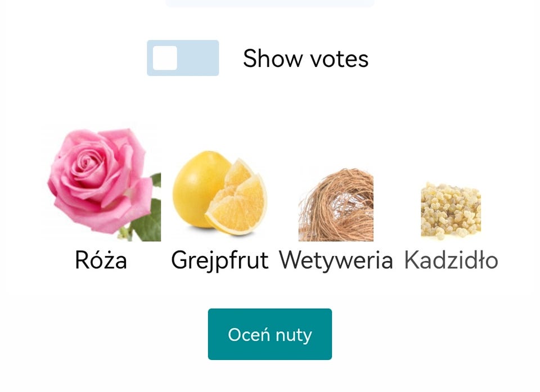
Task: Open the 'Grejpfrut' note link
Action: [219, 260]
